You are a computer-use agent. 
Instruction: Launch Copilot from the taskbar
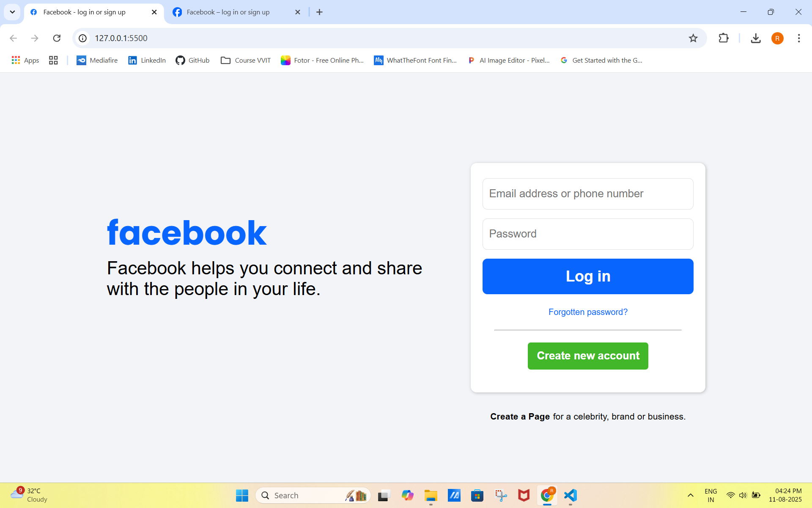pos(407,495)
